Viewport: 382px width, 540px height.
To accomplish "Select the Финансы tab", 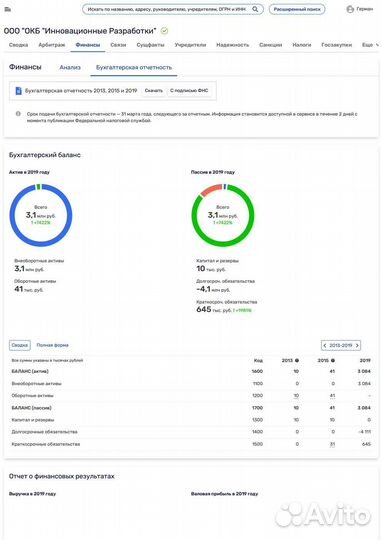I will [x=87, y=45].
